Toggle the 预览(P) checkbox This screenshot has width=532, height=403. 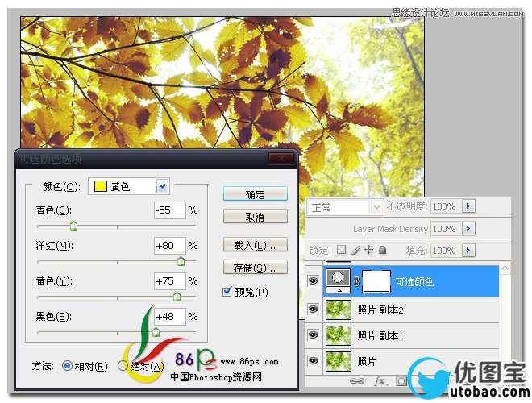[227, 291]
